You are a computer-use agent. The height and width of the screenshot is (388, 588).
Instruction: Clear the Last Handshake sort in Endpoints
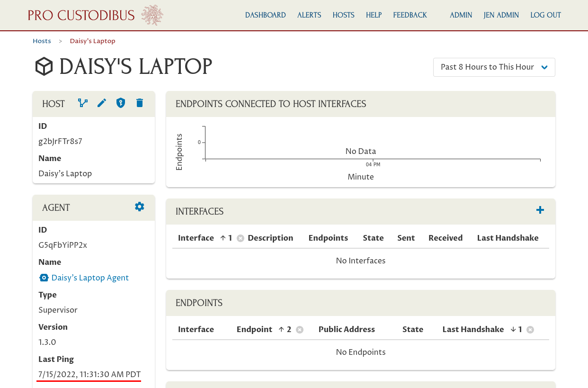(530, 330)
